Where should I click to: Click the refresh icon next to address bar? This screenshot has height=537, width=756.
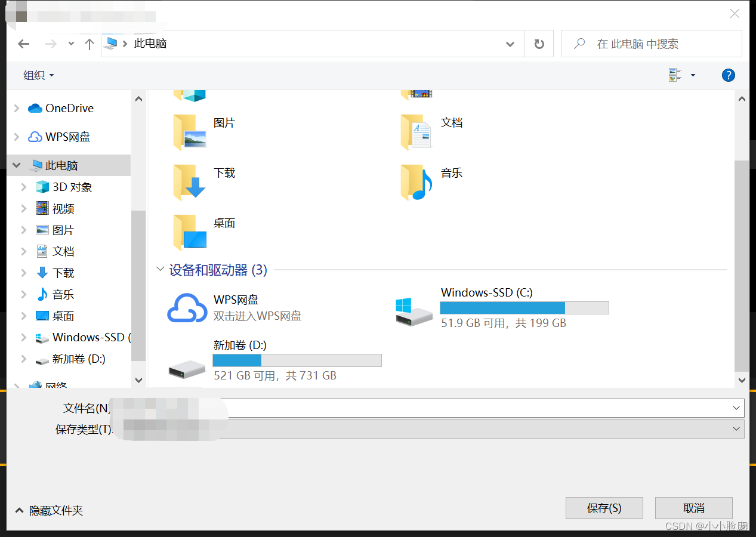pos(539,44)
